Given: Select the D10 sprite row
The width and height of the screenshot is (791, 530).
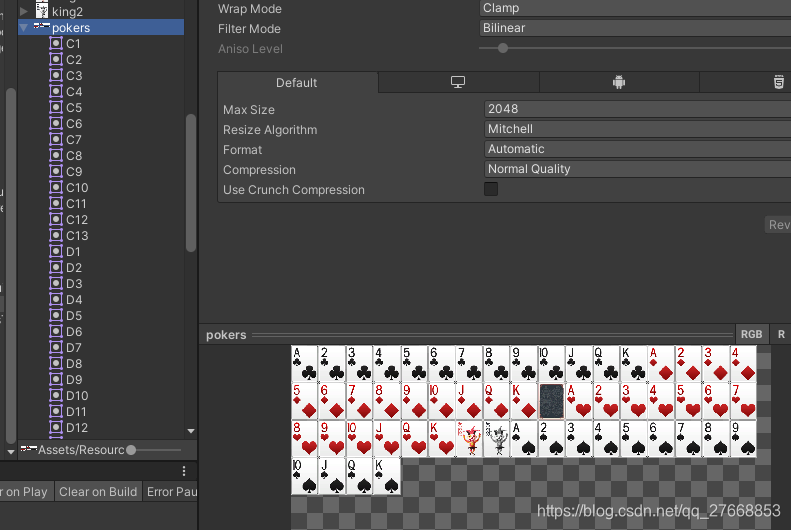Looking at the screenshot, I should pyautogui.click(x=101, y=395).
